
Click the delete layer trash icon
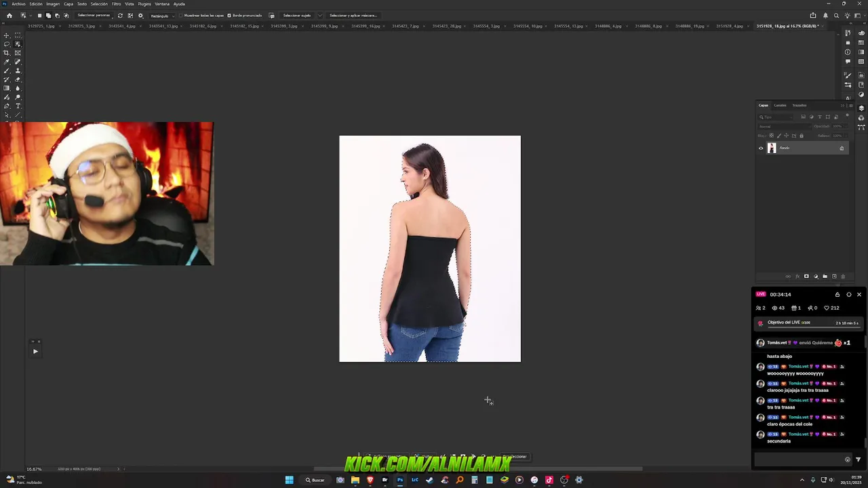(x=843, y=277)
